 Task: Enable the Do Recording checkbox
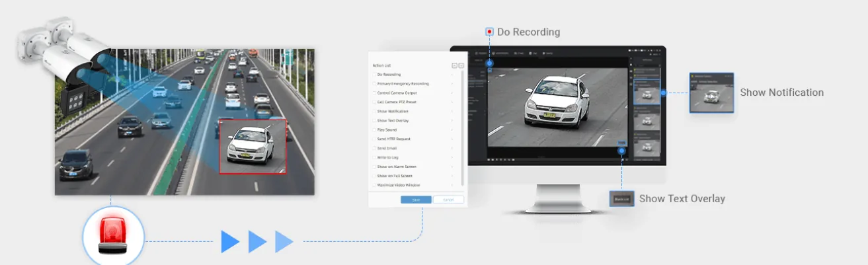(x=374, y=75)
